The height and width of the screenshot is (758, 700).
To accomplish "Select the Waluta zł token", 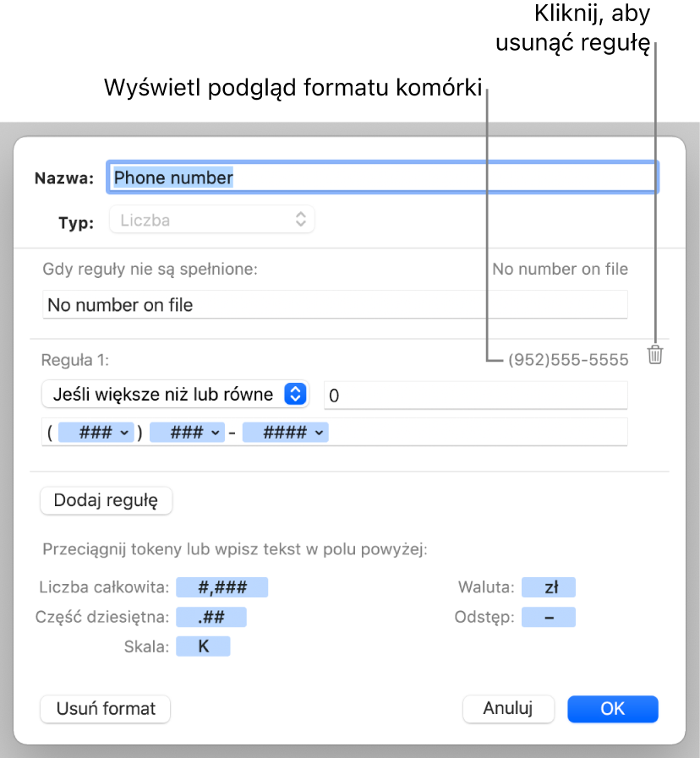I will coord(549,587).
